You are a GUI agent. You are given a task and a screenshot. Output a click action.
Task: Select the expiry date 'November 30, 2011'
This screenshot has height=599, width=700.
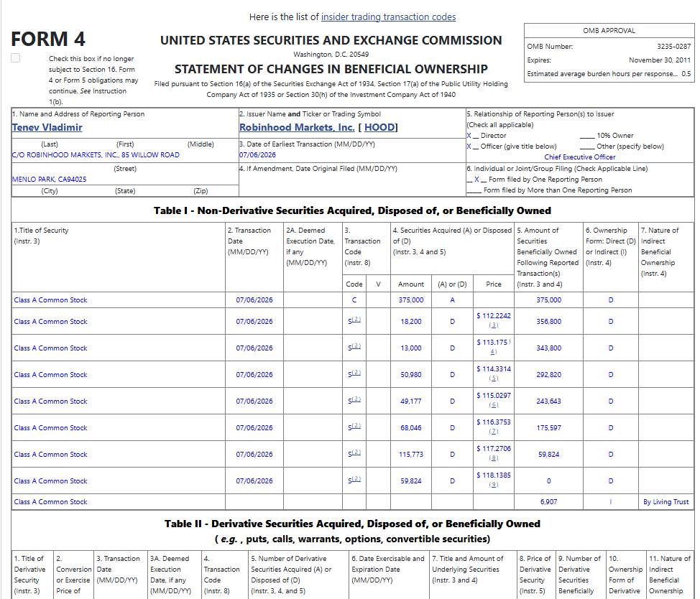659,60
